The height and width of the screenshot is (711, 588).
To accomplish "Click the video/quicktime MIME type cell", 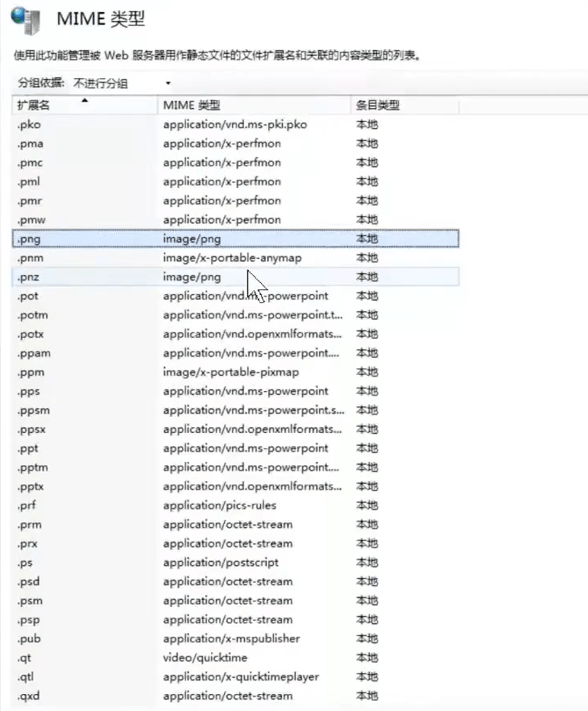I will pyautogui.click(x=205, y=658).
